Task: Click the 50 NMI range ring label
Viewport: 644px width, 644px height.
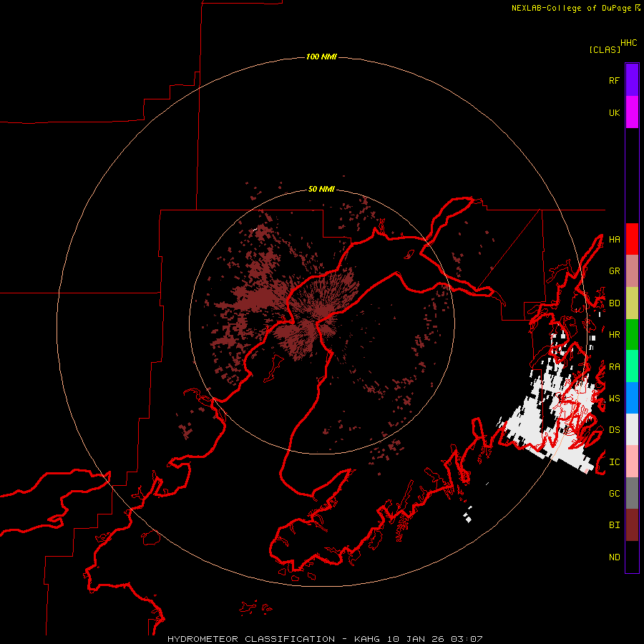Action: [x=321, y=189]
